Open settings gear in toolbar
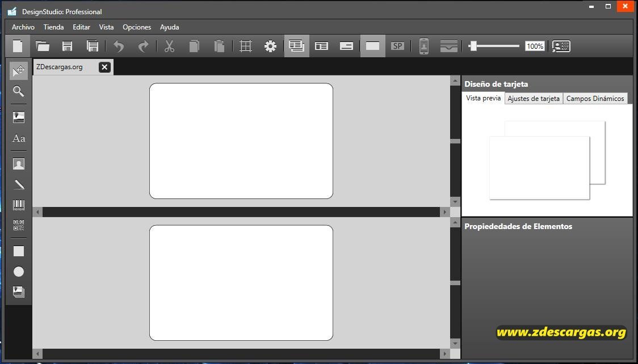 (270, 46)
